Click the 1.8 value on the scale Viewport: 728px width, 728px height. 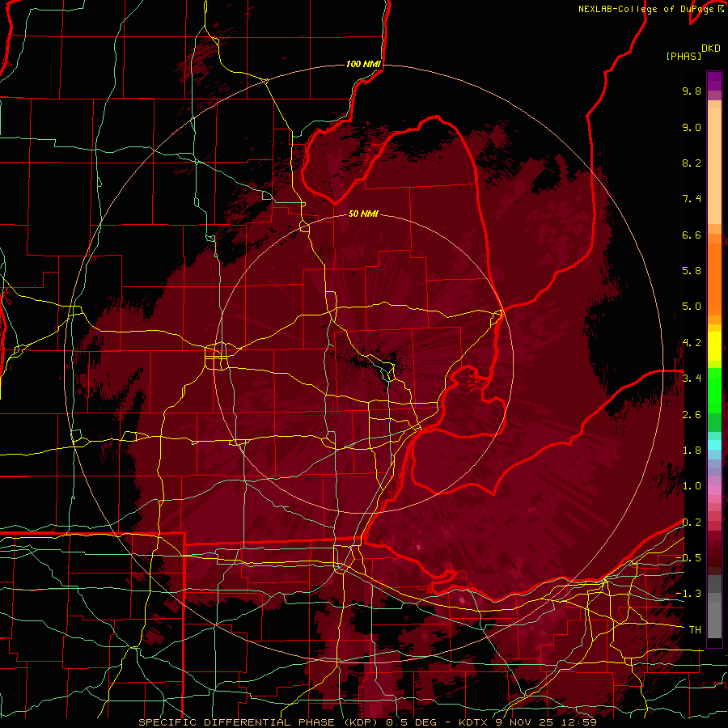[x=692, y=451]
